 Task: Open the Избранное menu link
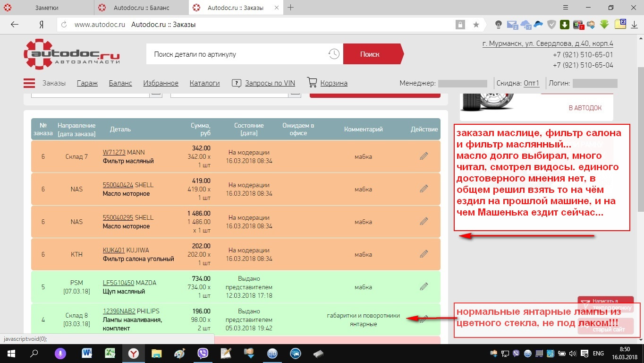coord(161,83)
